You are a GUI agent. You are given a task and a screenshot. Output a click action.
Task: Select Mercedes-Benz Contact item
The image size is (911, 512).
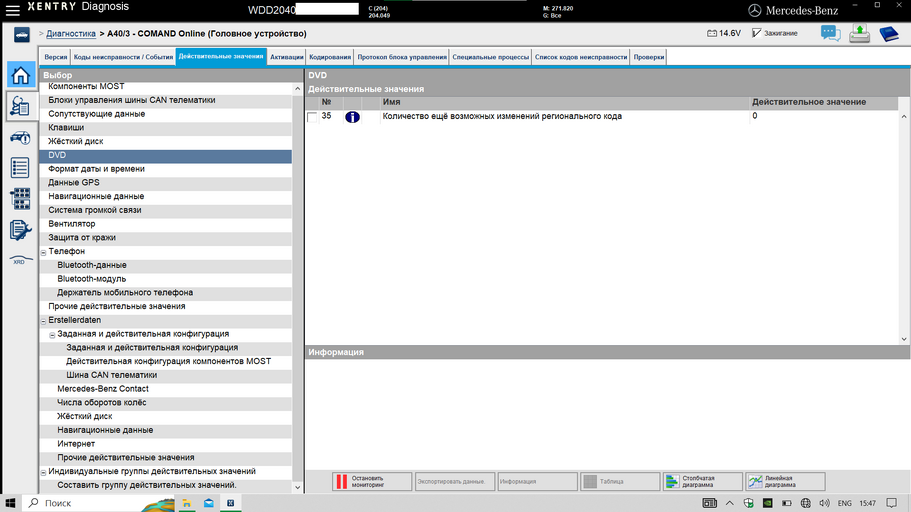tap(166, 389)
